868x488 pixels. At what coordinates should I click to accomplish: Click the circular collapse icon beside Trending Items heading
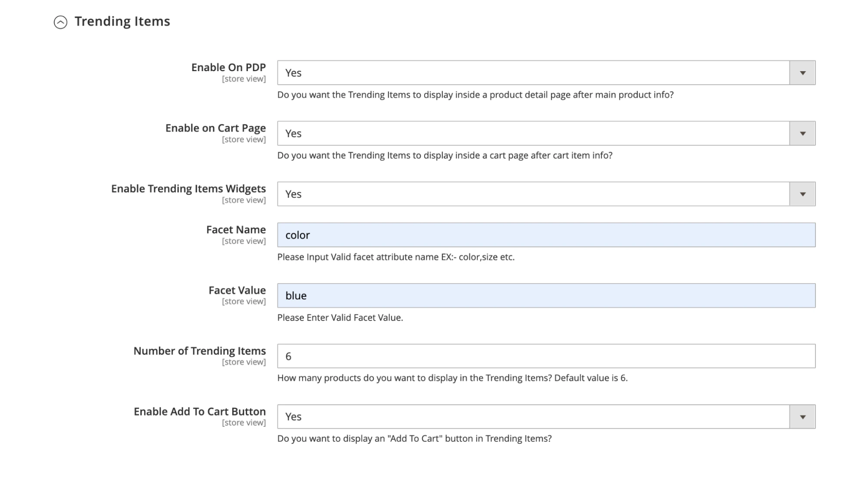point(60,20)
